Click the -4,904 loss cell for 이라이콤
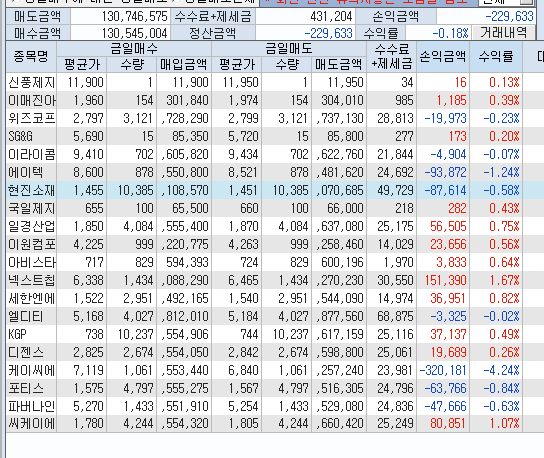Image resolution: width=544 pixels, height=458 pixels. click(443, 154)
